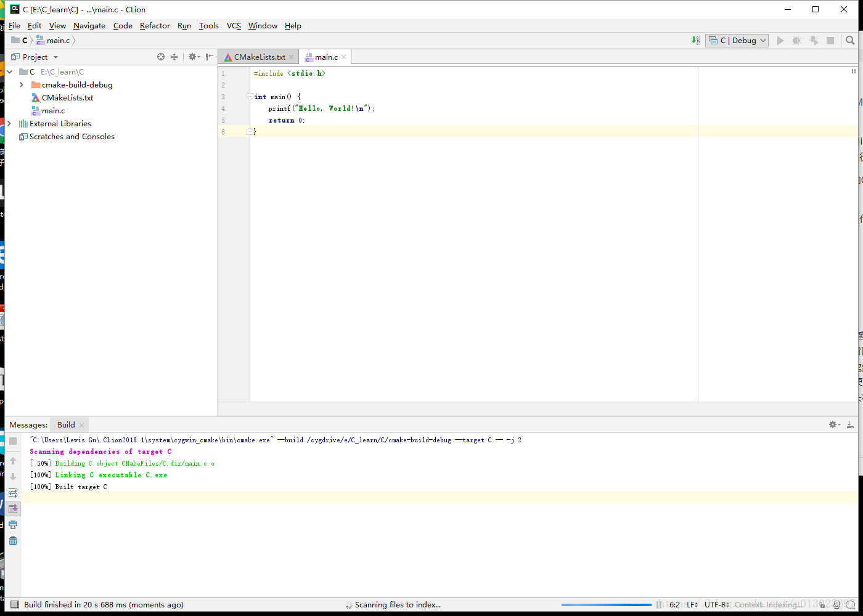The width and height of the screenshot is (863, 616).
Task: Toggle scroll to end in Build output
Action: coord(13,509)
